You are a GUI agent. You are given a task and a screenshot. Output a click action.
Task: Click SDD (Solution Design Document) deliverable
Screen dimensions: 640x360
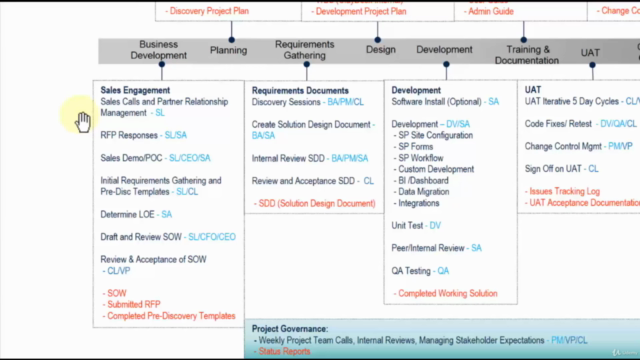point(314,203)
